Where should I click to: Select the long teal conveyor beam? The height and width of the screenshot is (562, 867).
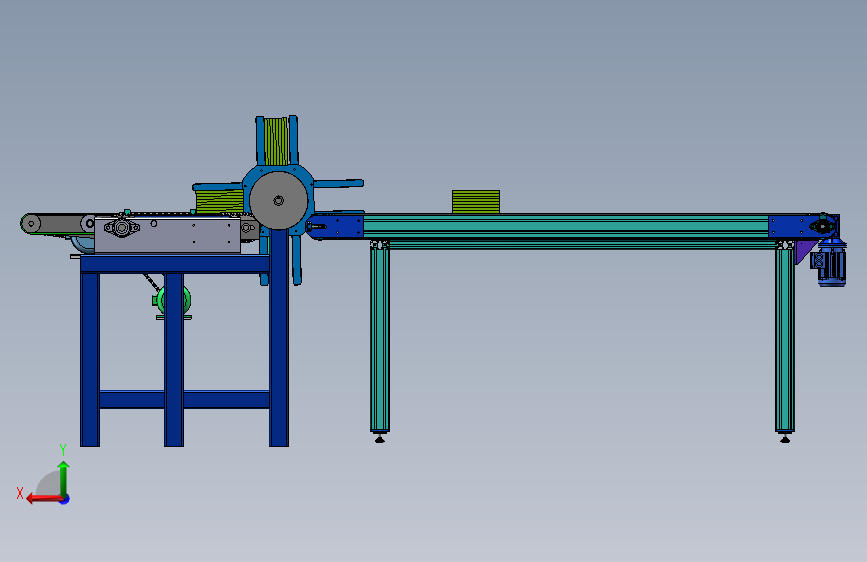(x=566, y=227)
